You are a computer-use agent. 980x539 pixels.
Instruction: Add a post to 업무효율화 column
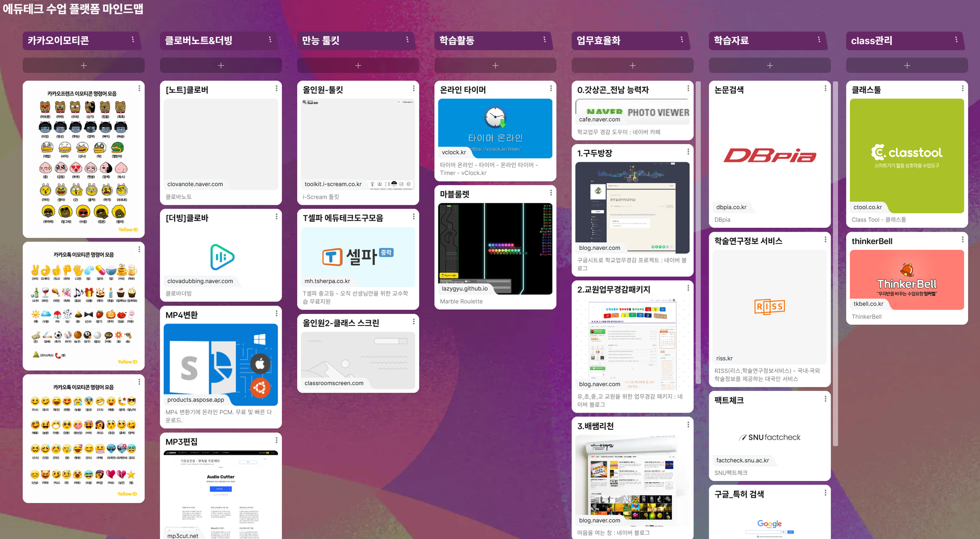(633, 65)
